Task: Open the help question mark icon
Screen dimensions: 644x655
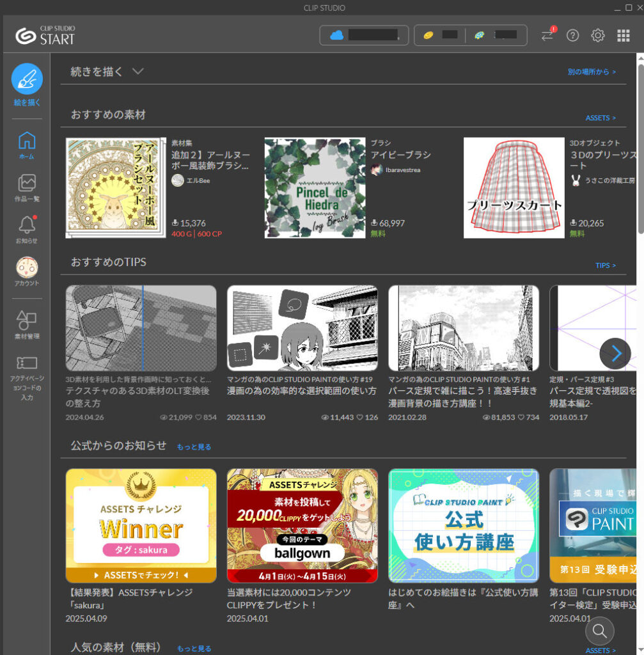Action: click(572, 36)
